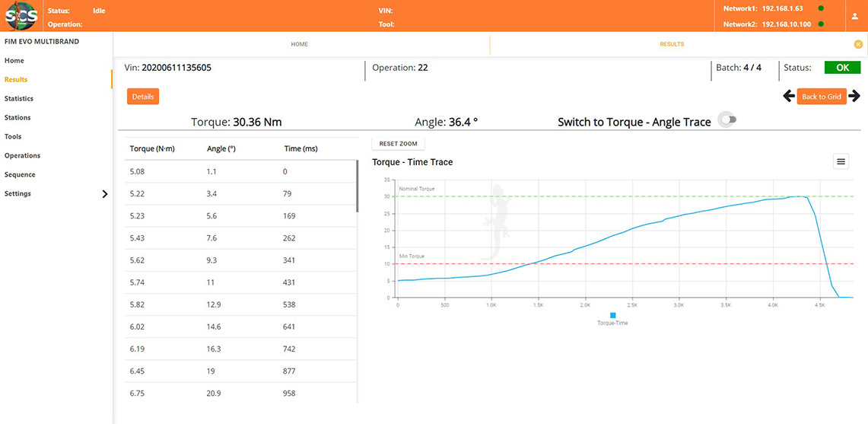Click the Reset Zoom button
868x424 pixels.
click(x=398, y=143)
